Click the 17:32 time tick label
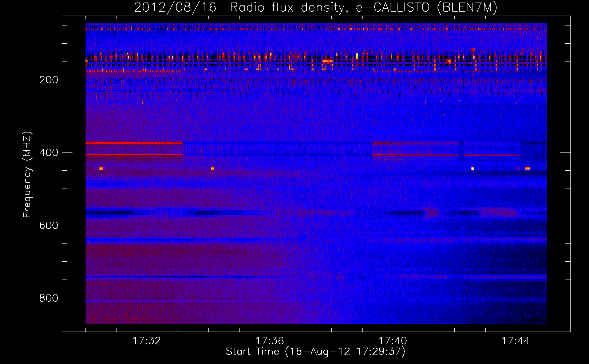Screen dimensions: 589x364 tap(147, 341)
